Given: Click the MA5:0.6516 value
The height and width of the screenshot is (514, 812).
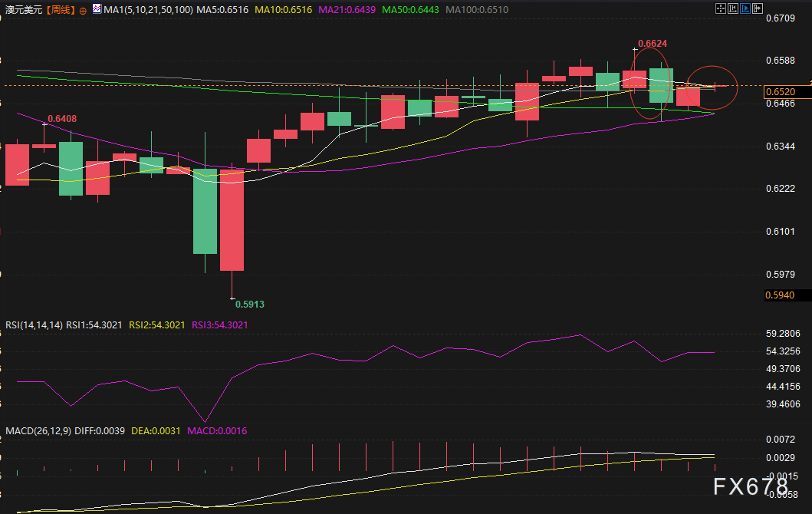Looking at the screenshot, I should (x=222, y=10).
